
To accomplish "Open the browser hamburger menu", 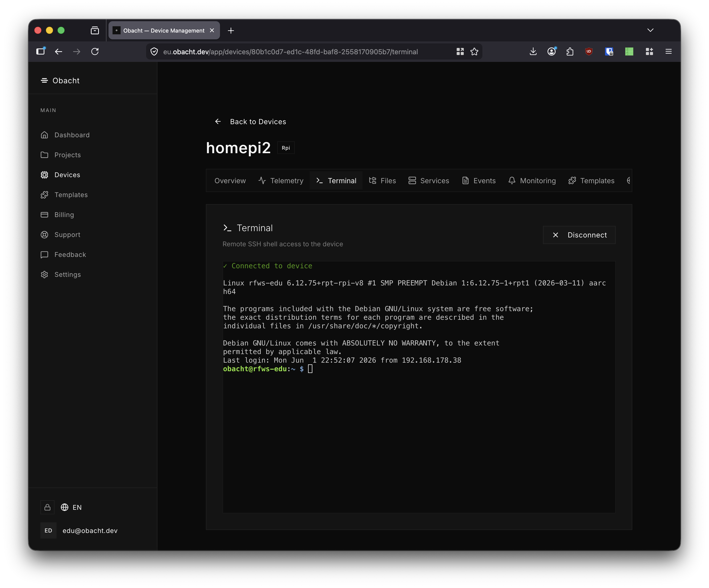I will [x=668, y=51].
